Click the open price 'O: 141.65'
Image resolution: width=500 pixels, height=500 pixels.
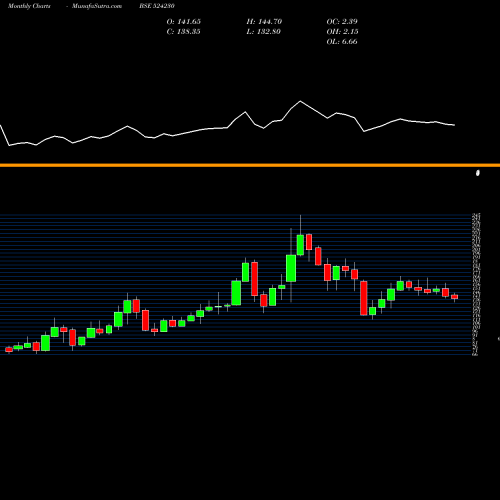pos(184,22)
